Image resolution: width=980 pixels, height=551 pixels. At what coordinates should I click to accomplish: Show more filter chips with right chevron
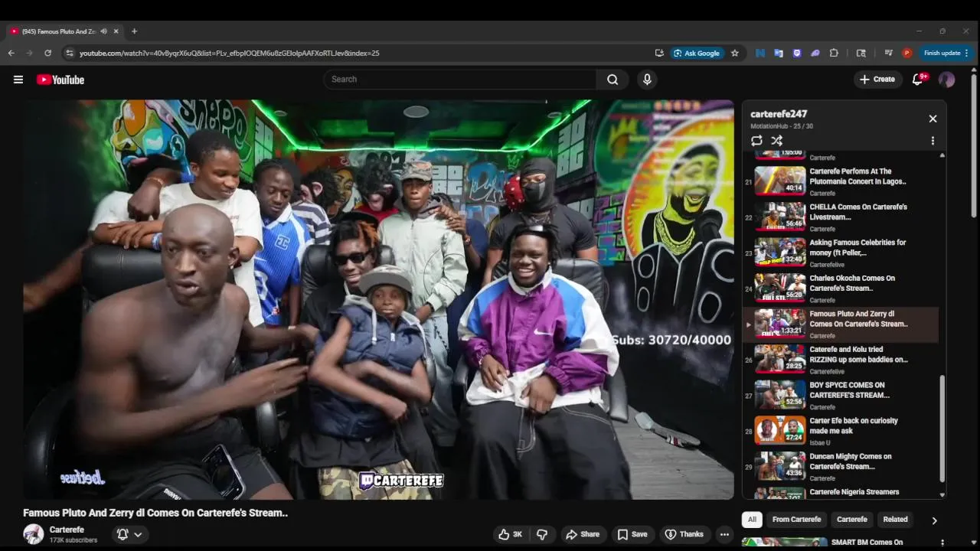tap(934, 520)
